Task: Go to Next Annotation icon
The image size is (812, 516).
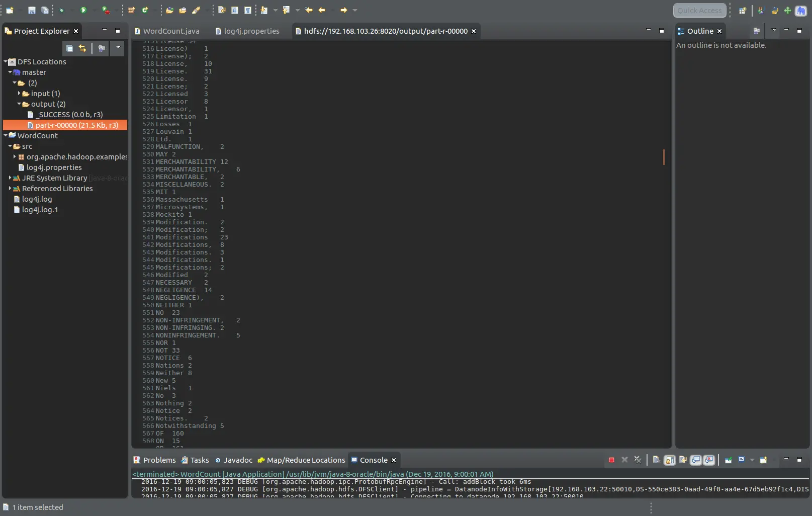Action: pyautogui.click(x=264, y=10)
